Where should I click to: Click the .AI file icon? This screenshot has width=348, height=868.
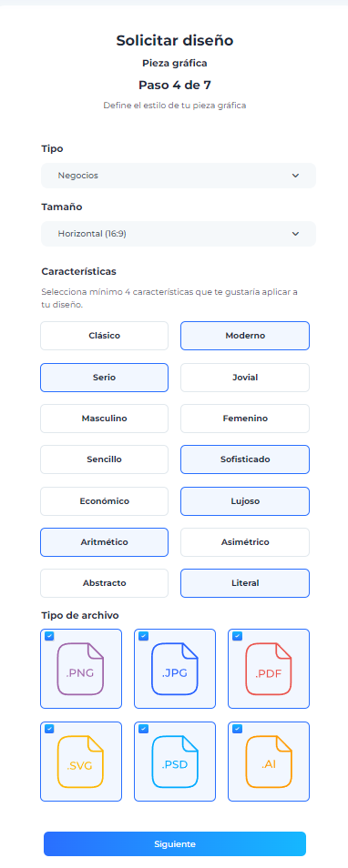coord(269,762)
